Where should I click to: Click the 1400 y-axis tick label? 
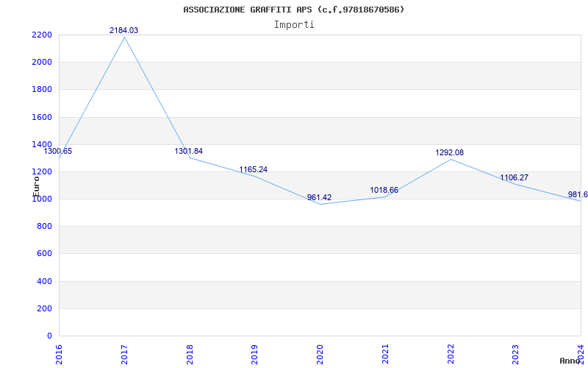coord(42,144)
